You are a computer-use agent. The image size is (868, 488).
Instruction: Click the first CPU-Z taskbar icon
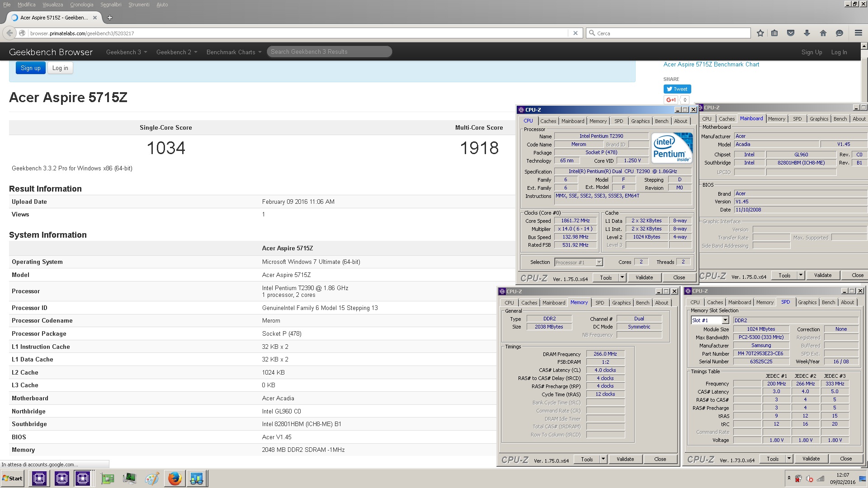coord(39,478)
